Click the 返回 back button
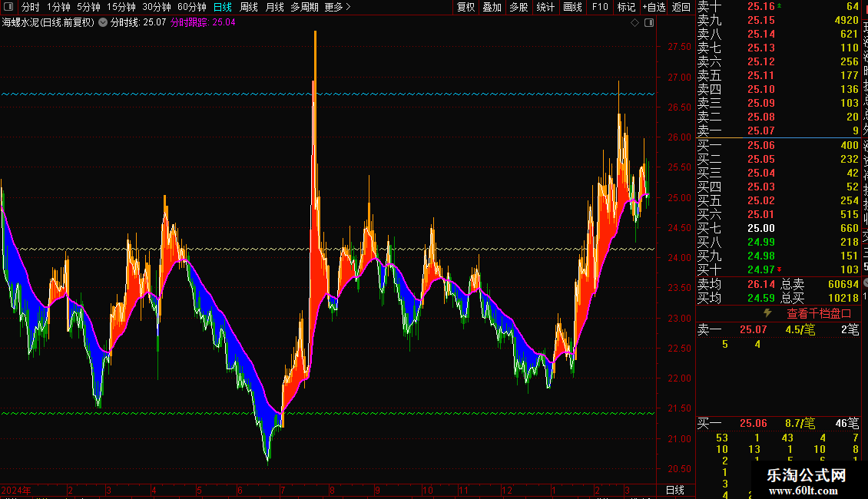 pos(681,7)
